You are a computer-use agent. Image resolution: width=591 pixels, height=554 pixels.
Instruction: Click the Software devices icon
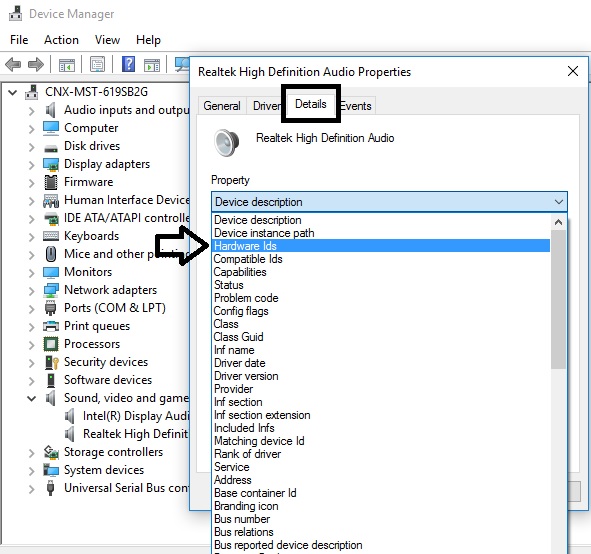pyautogui.click(x=51, y=380)
